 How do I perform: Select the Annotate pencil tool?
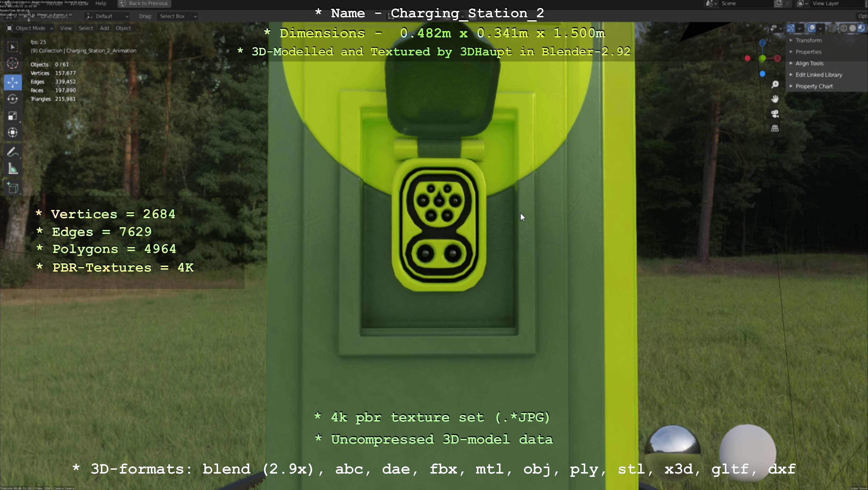(x=13, y=152)
